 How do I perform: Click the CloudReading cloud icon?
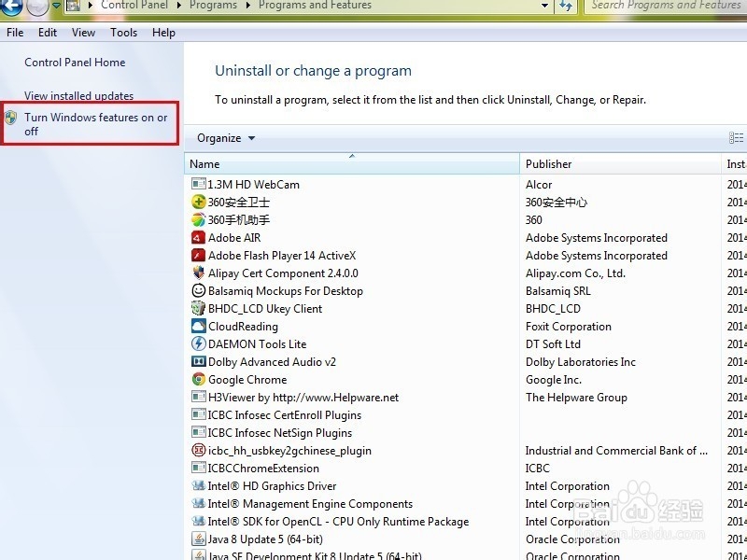click(x=198, y=326)
